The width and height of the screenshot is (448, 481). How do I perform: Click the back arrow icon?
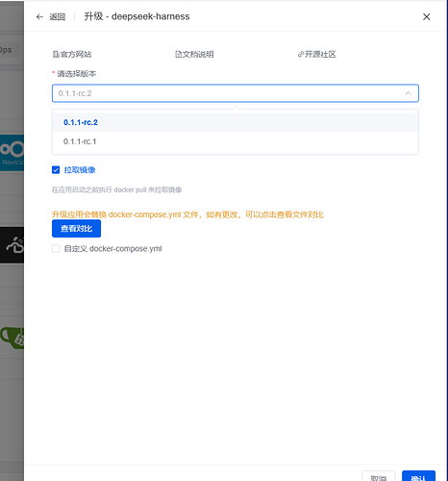pos(39,16)
